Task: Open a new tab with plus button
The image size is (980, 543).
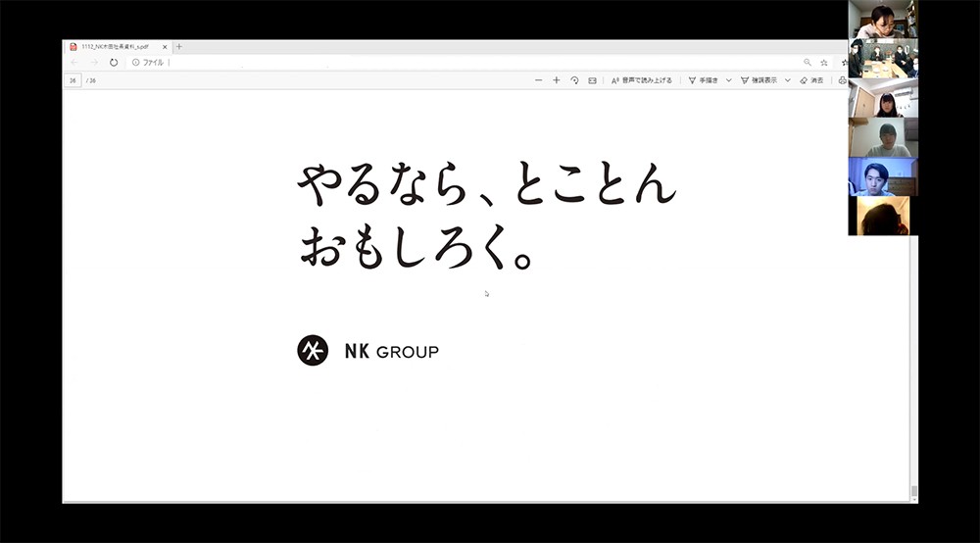Action: click(x=179, y=46)
